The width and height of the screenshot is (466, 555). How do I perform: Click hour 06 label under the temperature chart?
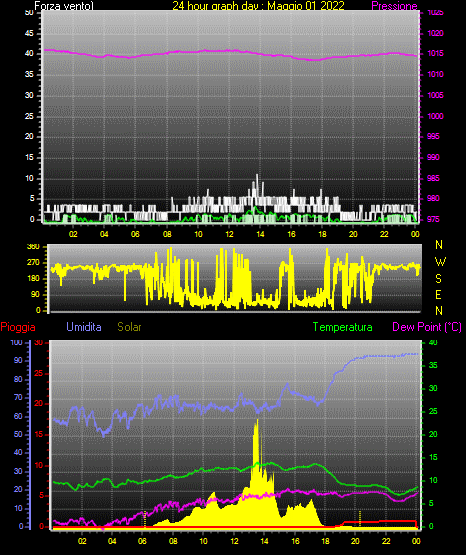coord(142,541)
